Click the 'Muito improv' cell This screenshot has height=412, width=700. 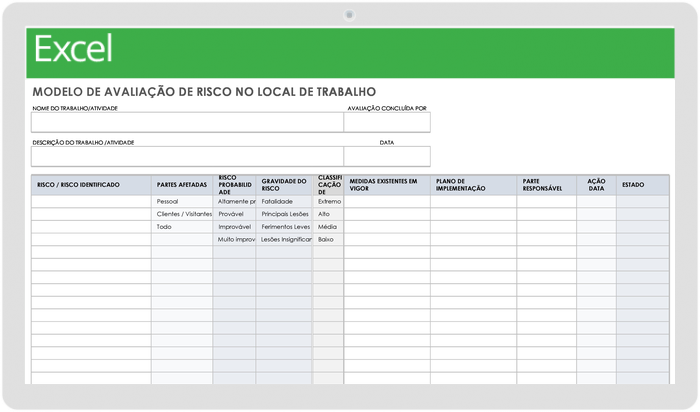[234, 240]
